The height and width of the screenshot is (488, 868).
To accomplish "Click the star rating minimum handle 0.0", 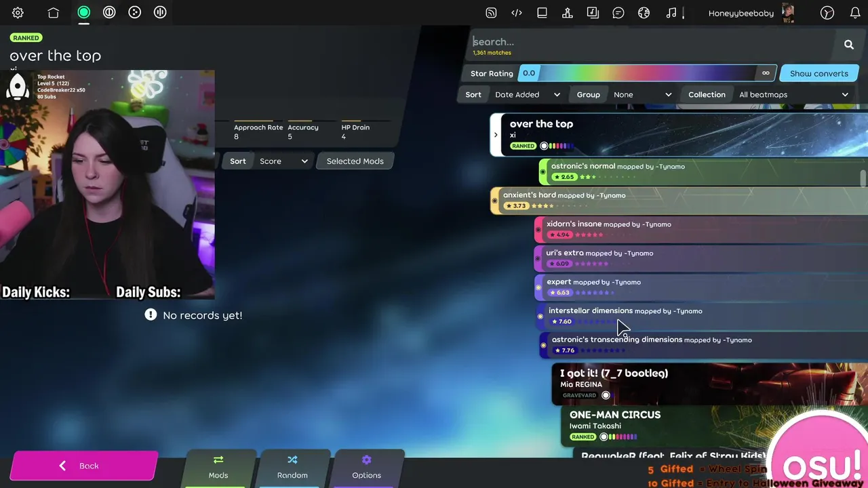I will pos(529,73).
